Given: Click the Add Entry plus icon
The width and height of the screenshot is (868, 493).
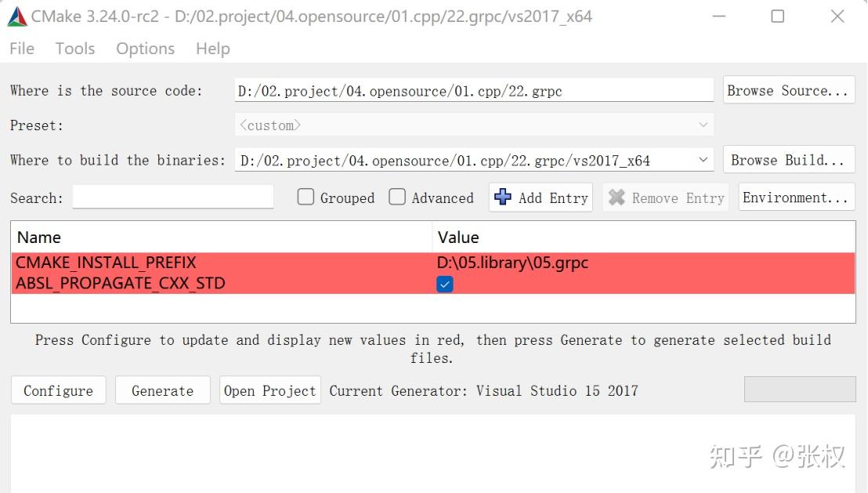Looking at the screenshot, I should [501, 198].
